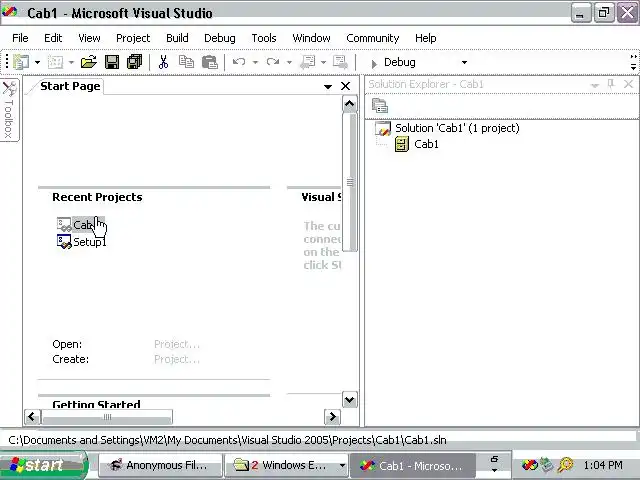Click the Setup1 project icon
Viewport: 640px width, 480px height.
pyautogui.click(x=64, y=241)
